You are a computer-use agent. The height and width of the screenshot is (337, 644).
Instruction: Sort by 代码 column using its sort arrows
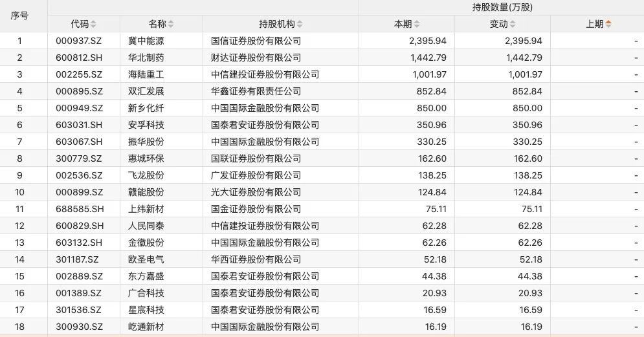tap(93, 24)
